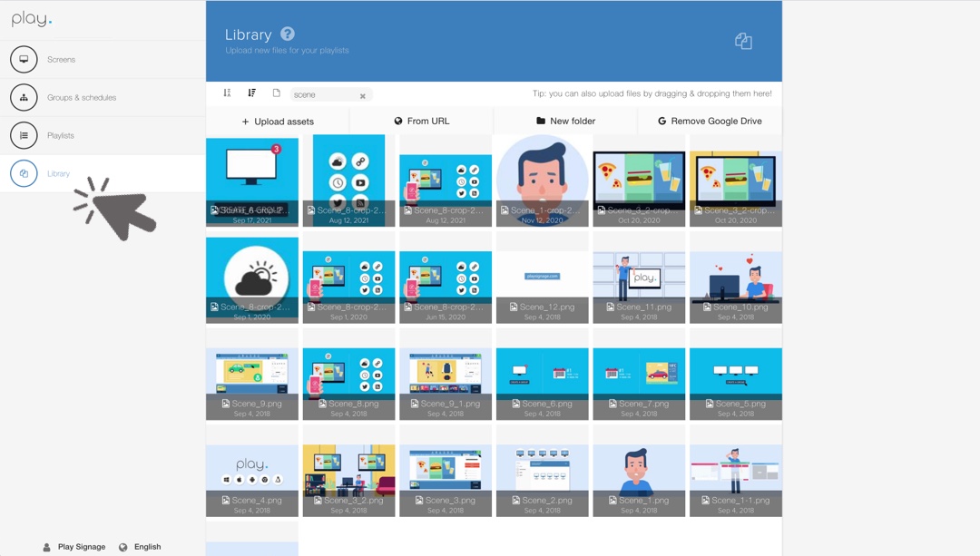The image size is (980, 556).
Task: Click the file type filter icon
Action: pos(276,93)
